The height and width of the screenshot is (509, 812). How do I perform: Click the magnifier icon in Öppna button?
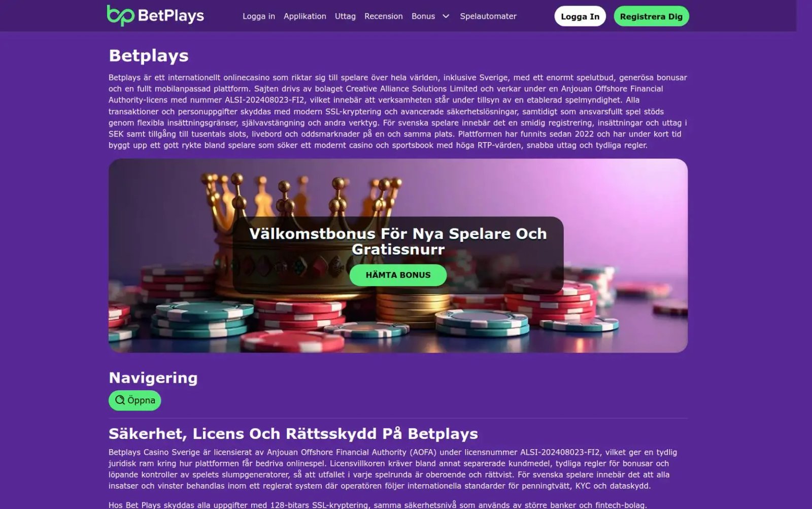pyautogui.click(x=120, y=400)
